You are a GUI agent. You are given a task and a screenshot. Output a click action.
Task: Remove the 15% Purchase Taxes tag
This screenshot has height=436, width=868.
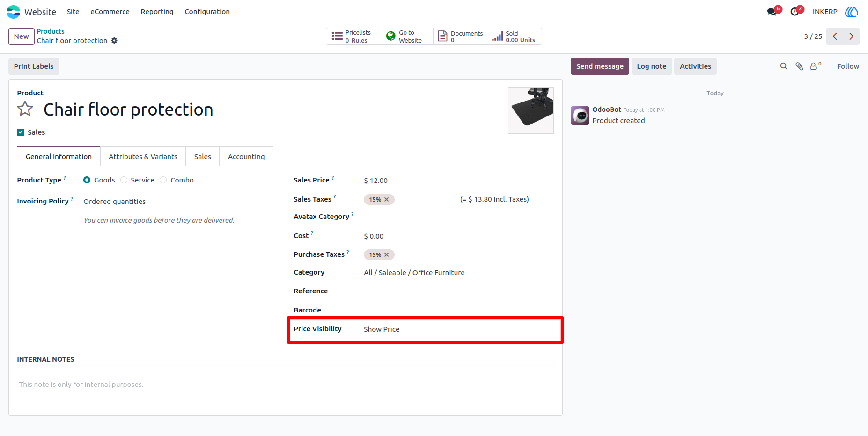tap(387, 255)
